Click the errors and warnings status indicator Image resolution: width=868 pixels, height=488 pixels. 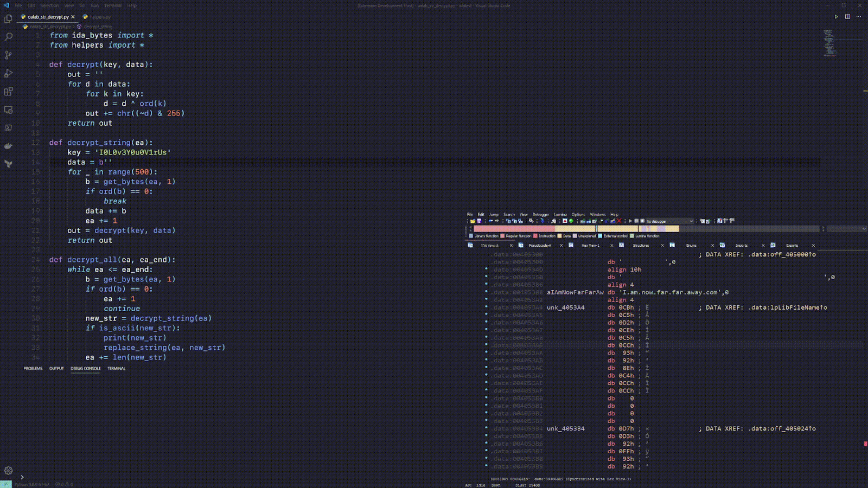click(x=63, y=483)
